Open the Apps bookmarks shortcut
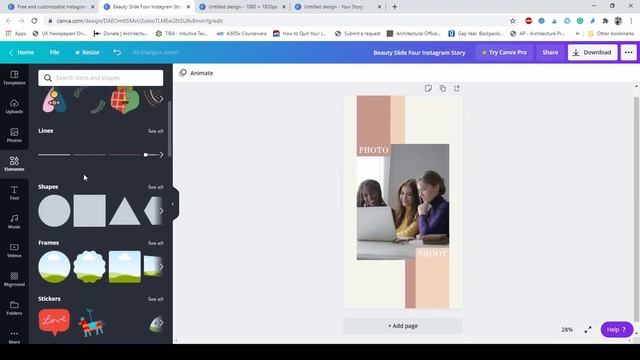 point(16,33)
